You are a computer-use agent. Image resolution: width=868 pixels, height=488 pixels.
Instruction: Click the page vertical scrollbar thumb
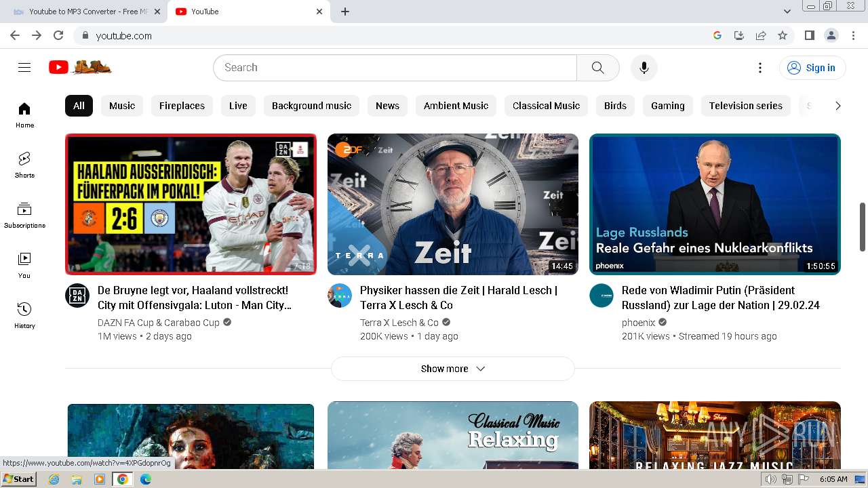[x=863, y=226]
